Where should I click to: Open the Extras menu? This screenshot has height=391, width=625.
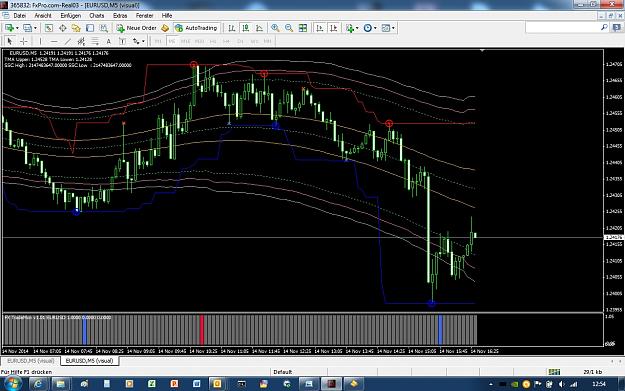(x=120, y=16)
